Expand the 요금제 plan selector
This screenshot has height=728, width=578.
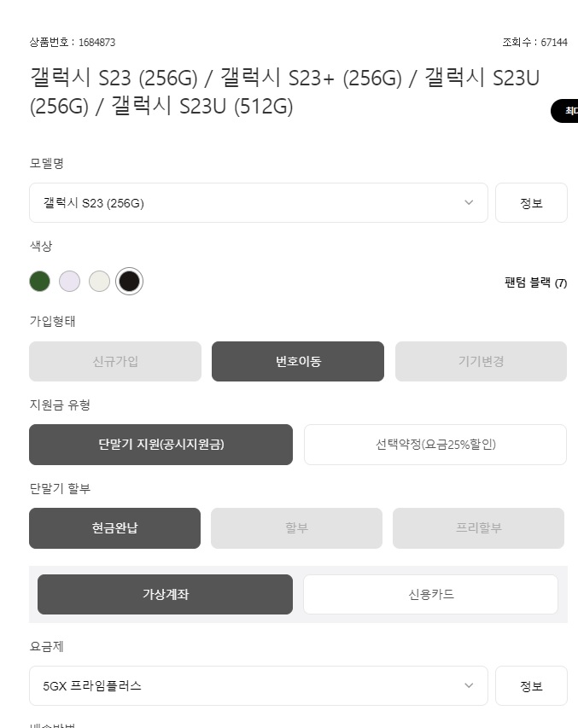(258, 685)
